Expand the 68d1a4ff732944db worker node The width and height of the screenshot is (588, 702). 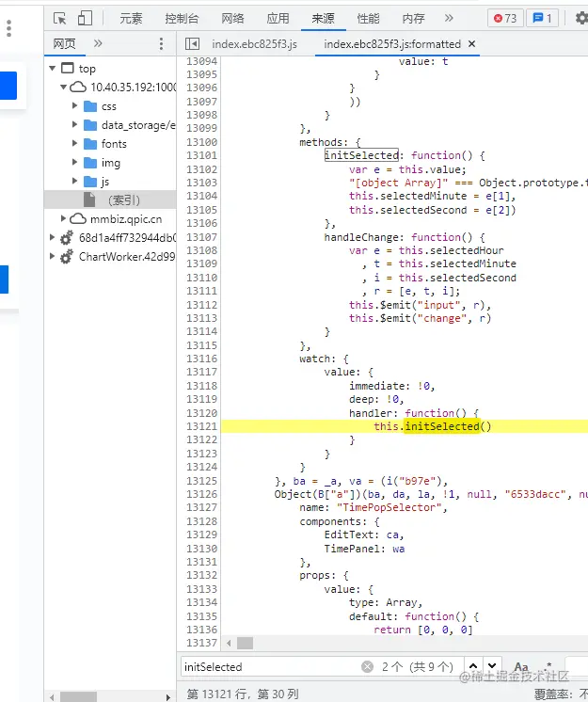point(52,237)
